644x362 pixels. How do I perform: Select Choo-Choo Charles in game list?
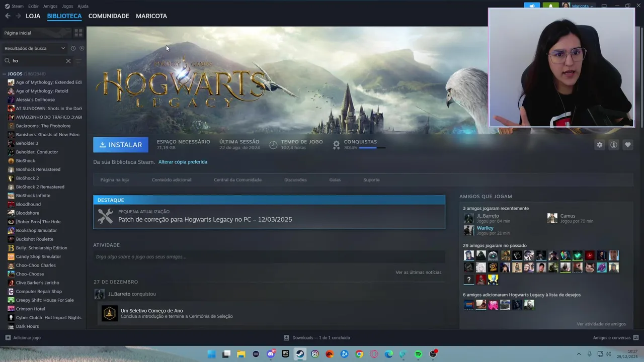coord(36,265)
